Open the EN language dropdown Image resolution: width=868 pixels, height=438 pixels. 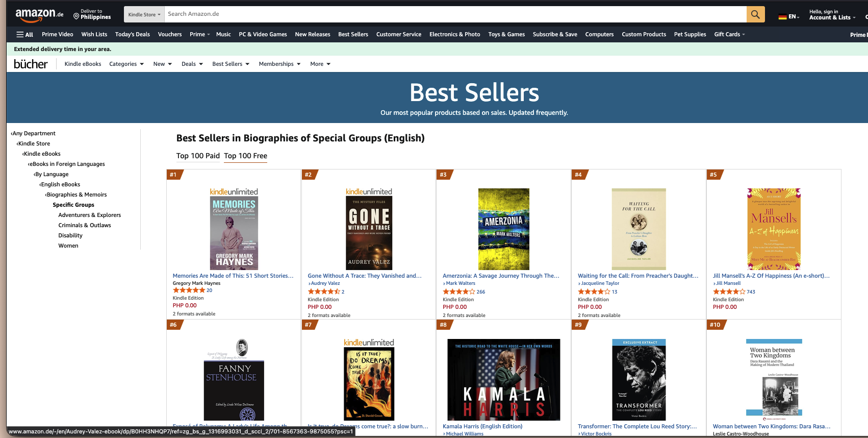(x=789, y=16)
